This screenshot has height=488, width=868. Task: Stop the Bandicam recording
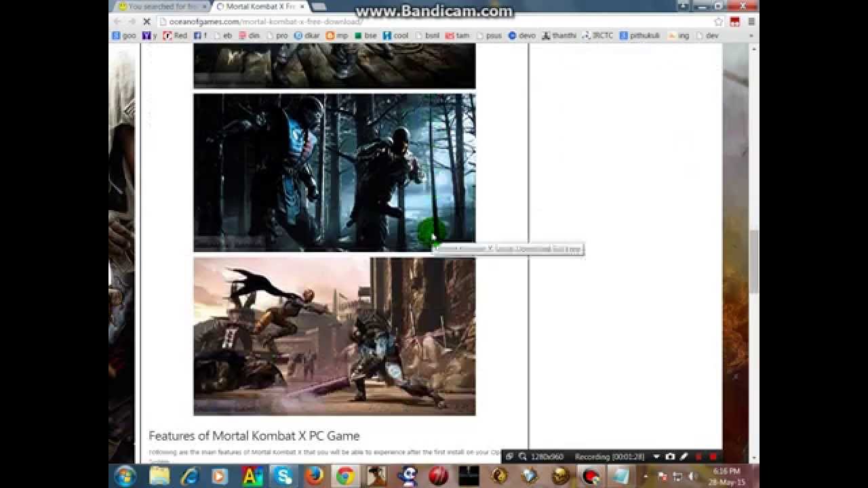(x=713, y=457)
